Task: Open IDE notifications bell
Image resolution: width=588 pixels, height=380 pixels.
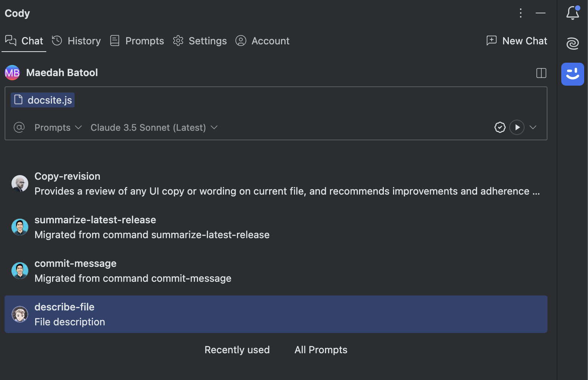Action: [x=572, y=13]
